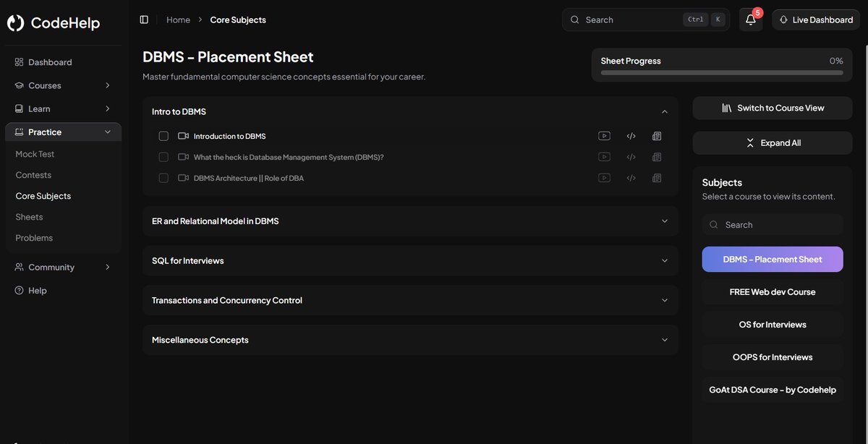This screenshot has height=444, width=868.
Task: Select Core Subjects in sidebar
Action: [43, 196]
